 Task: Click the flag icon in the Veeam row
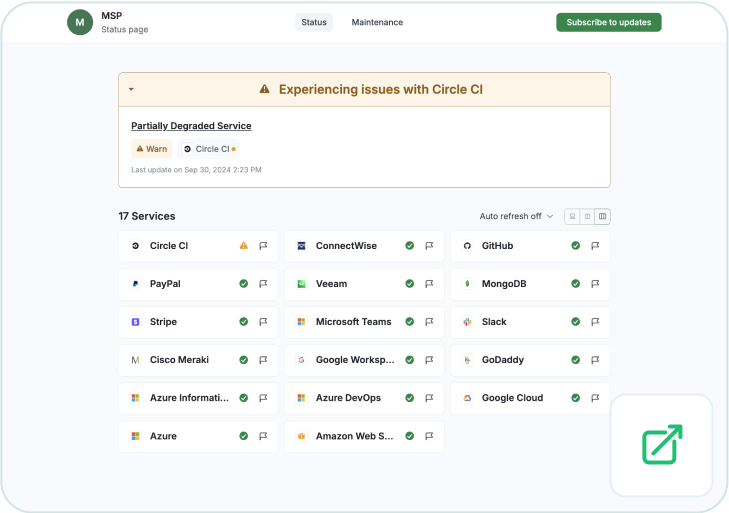[429, 284]
